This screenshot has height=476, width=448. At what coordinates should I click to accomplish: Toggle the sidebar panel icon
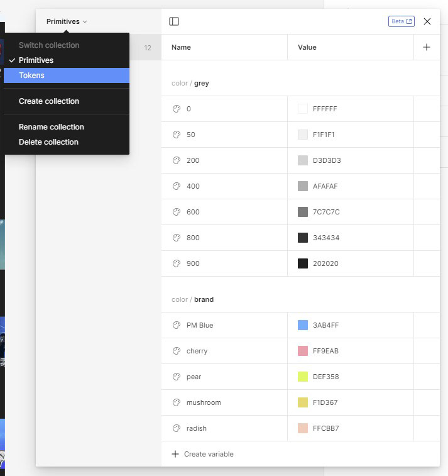click(174, 21)
